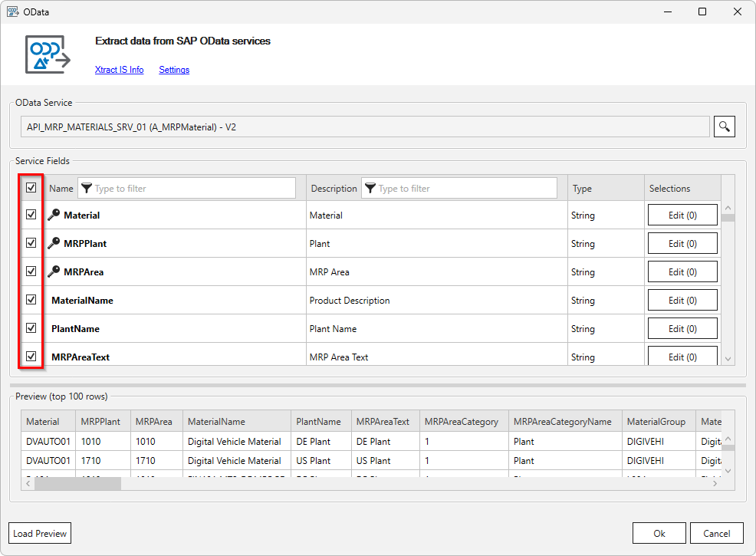Click the key icon beside MRPArea
Image resolution: width=756 pixels, height=556 pixels.
52,271
